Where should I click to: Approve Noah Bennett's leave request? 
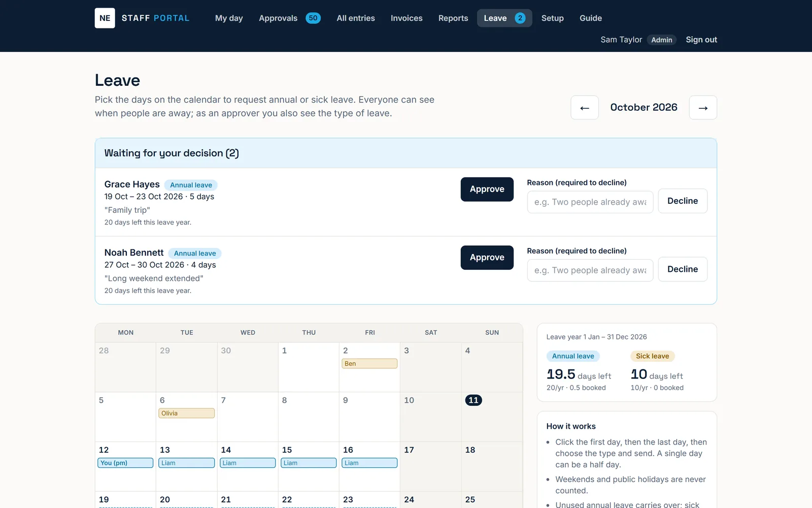coord(487,258)
